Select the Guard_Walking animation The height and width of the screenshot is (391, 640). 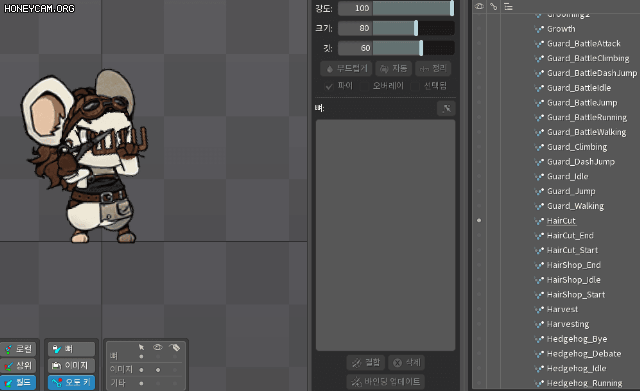click(576, 206)
